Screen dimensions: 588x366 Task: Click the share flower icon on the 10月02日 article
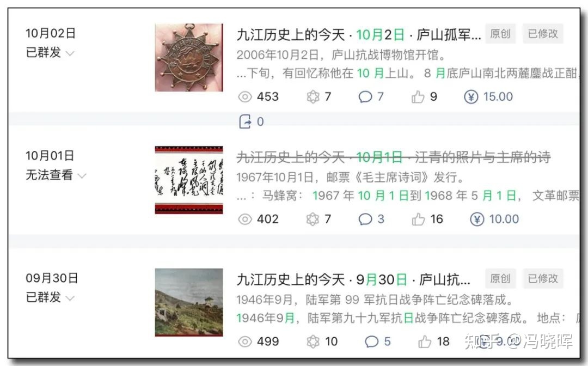pos(313,97)
